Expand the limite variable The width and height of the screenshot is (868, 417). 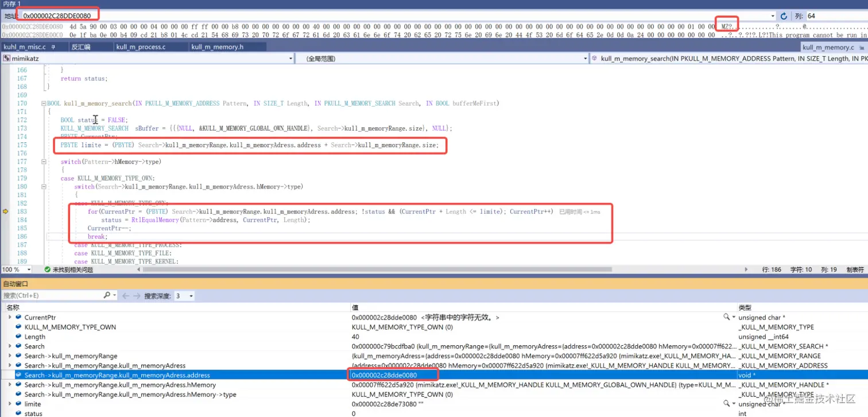point(9,404)
